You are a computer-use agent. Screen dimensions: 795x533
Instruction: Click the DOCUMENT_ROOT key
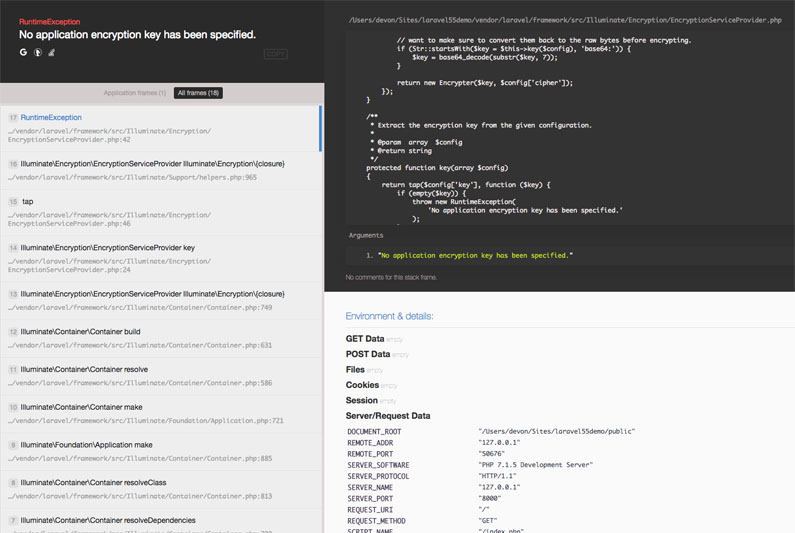click(374, 432)
